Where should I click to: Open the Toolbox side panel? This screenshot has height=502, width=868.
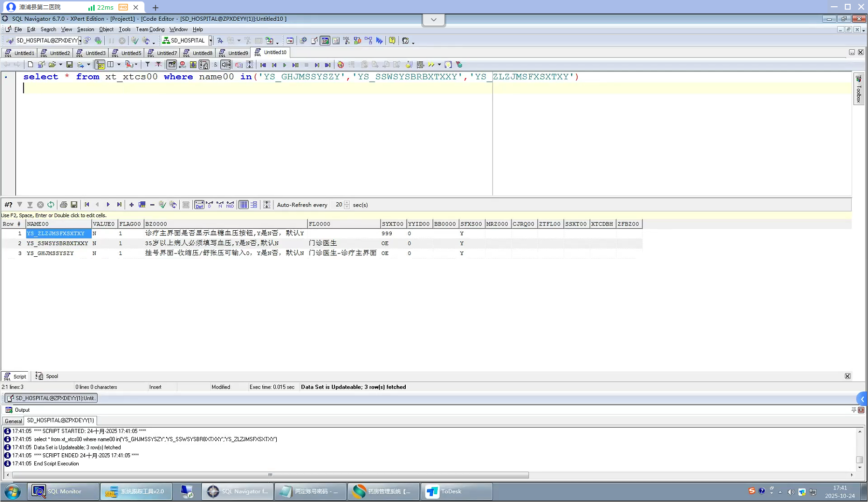coord(859,89)
